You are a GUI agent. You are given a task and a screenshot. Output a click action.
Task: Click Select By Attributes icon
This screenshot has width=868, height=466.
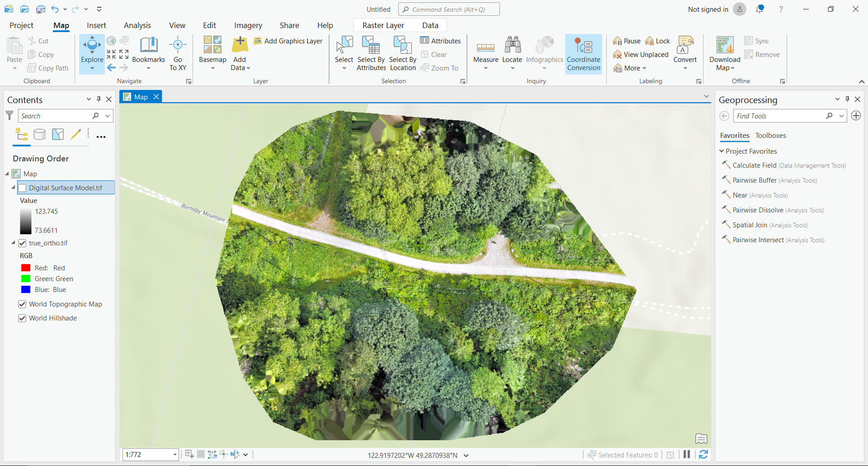click(371, 45)
